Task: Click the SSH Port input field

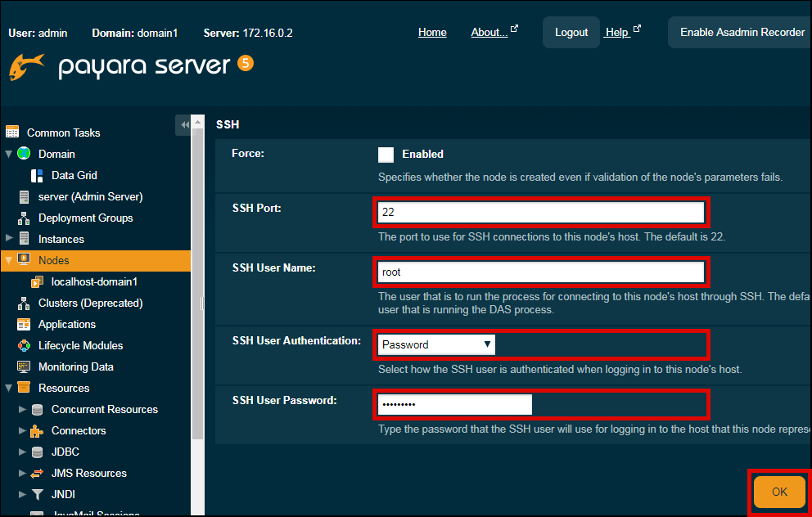Action: pos(540,212)
